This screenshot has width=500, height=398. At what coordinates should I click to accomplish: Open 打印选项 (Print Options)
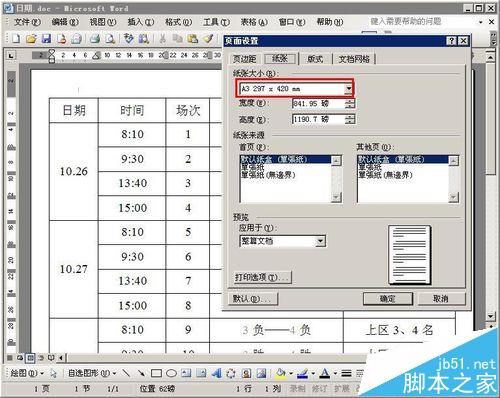point(262,277)
